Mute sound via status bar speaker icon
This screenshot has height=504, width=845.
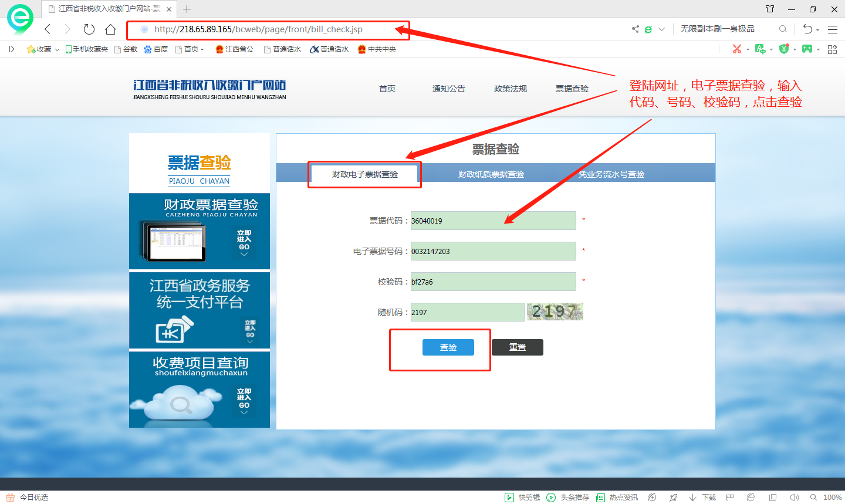[x=795, y=497]
